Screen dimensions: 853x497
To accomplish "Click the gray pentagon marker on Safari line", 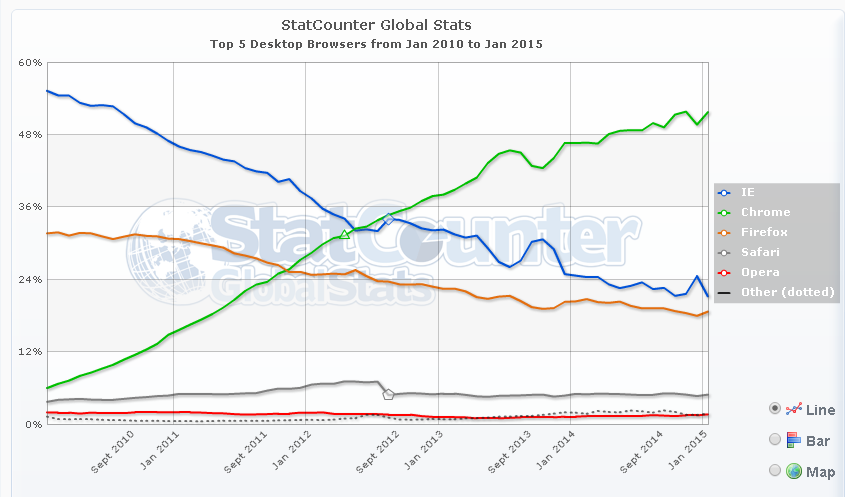I will pyautogui.click(x=389, y=394).
